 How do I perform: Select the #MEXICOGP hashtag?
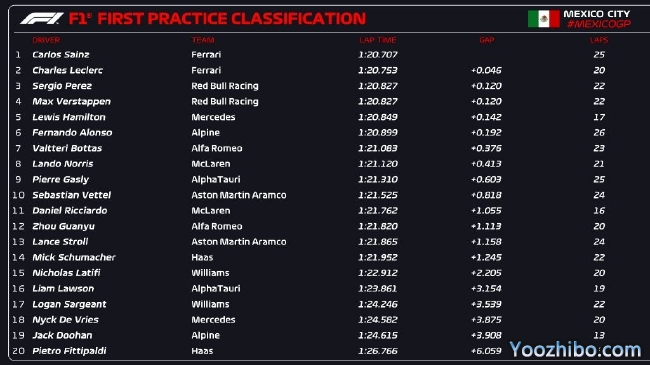pyautogui.click(x=599, y=24)
